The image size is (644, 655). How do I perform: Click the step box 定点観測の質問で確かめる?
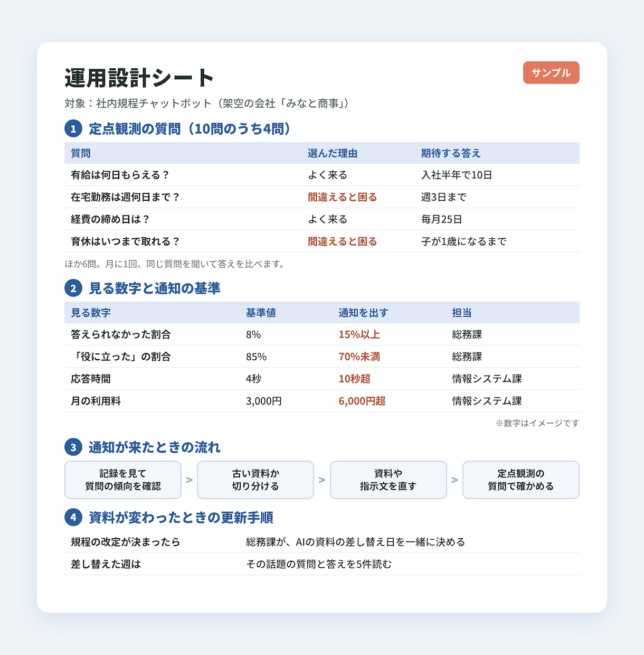(521, 480)
